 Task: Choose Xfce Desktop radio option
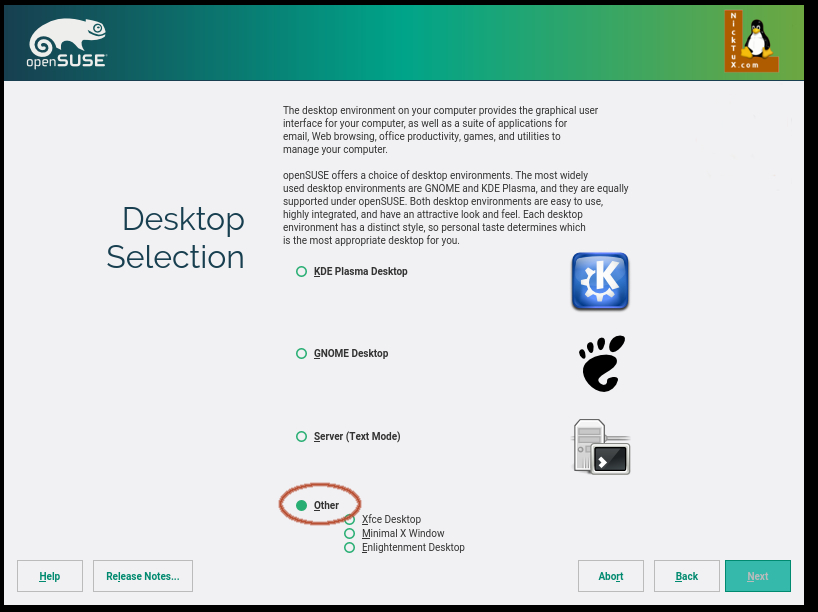(350, 520)
